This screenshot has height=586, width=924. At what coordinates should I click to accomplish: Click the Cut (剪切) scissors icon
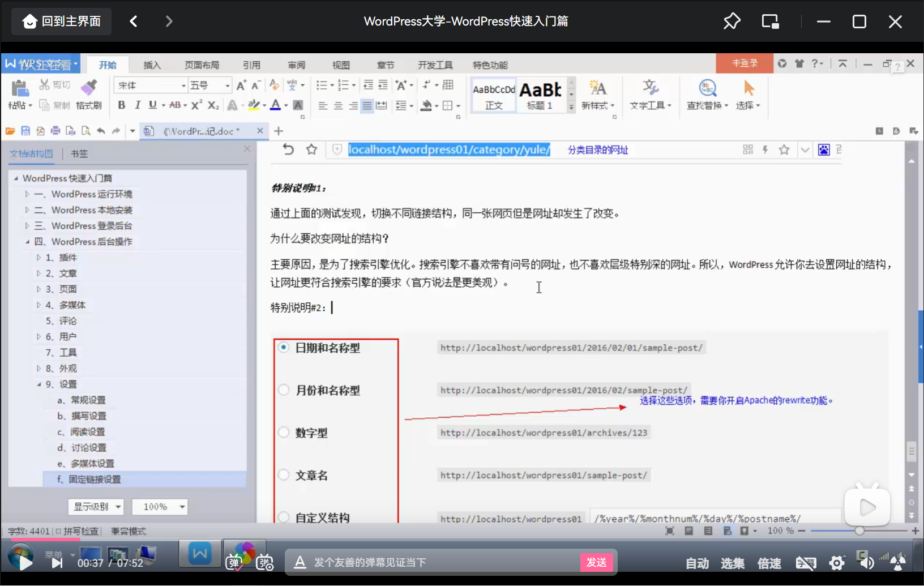(44, 85)
